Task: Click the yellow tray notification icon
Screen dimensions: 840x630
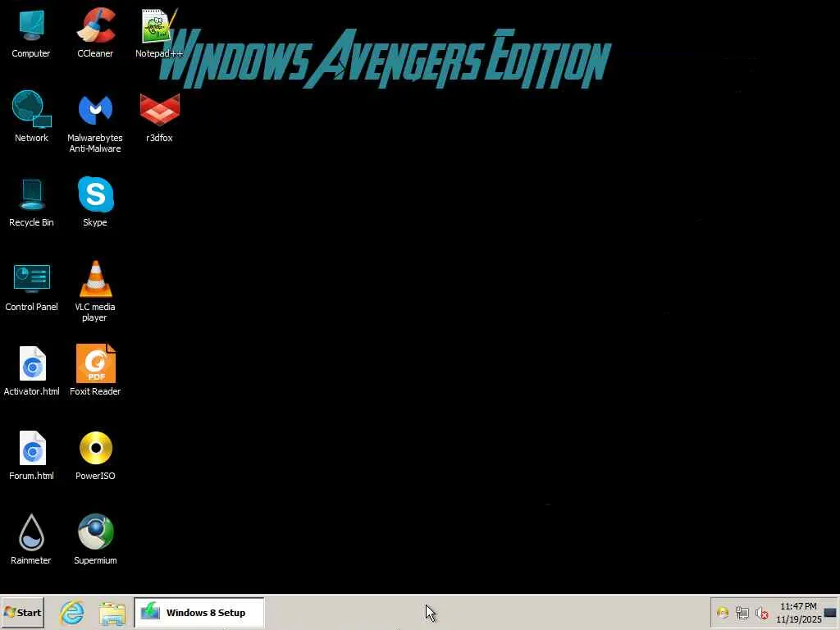Action: (722, 613)
